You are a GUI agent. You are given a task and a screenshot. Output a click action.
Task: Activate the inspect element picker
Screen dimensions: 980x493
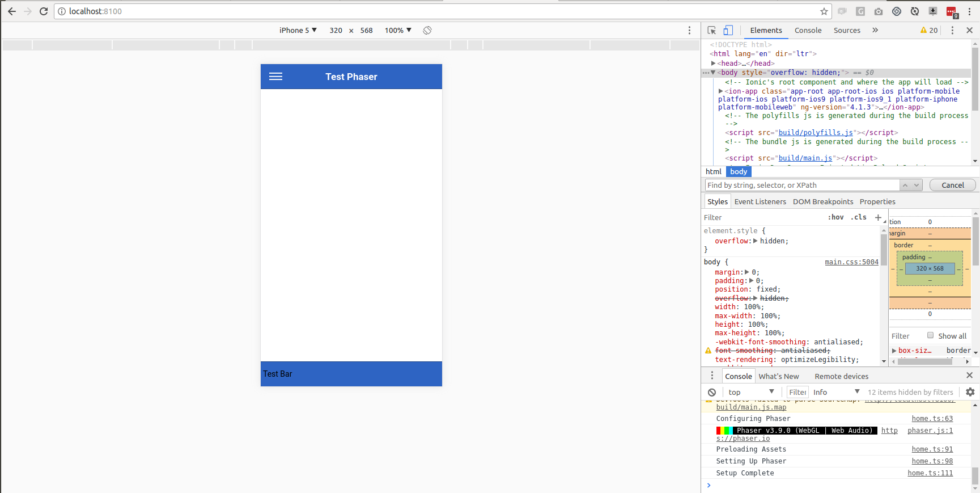point(712,30)
